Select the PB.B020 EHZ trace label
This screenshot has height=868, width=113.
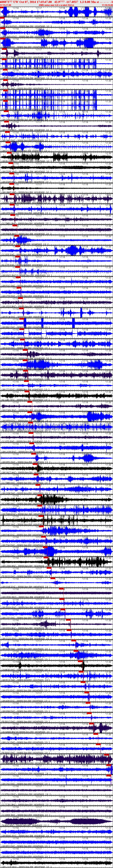26,576
